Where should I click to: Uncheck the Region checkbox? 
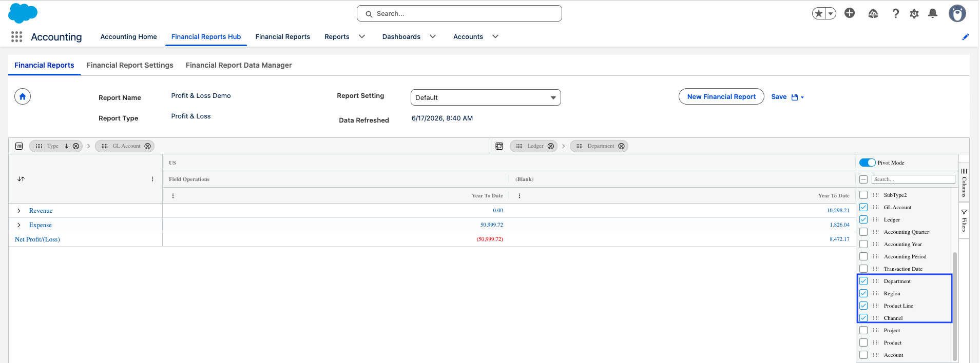863,293
